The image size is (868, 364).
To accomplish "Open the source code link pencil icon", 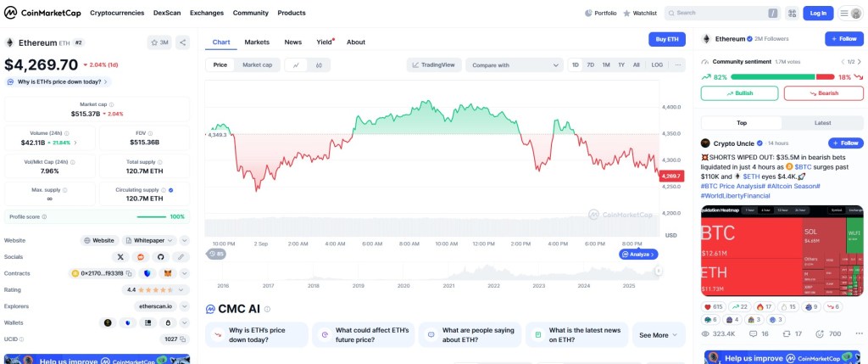I will 181,257.
